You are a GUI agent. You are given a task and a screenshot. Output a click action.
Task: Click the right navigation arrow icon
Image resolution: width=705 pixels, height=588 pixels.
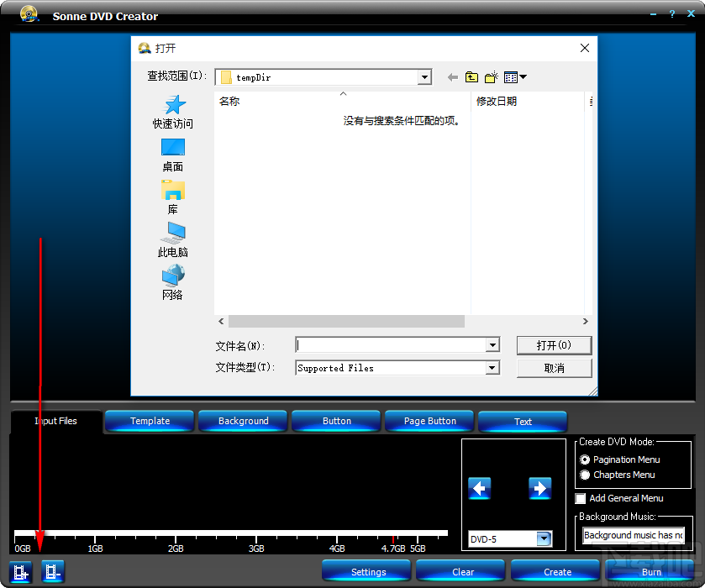point(540,488)
